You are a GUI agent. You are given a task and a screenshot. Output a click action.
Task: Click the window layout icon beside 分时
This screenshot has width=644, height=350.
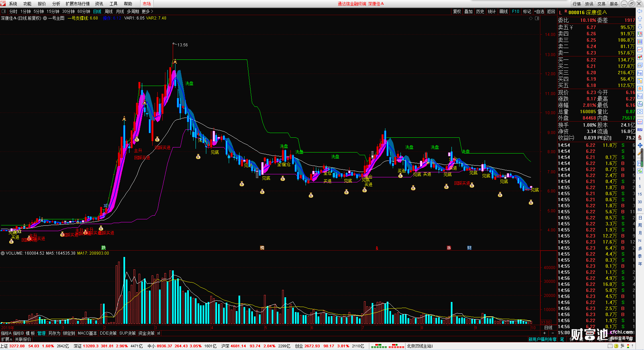pyautogui.click(x=4, y=11)
